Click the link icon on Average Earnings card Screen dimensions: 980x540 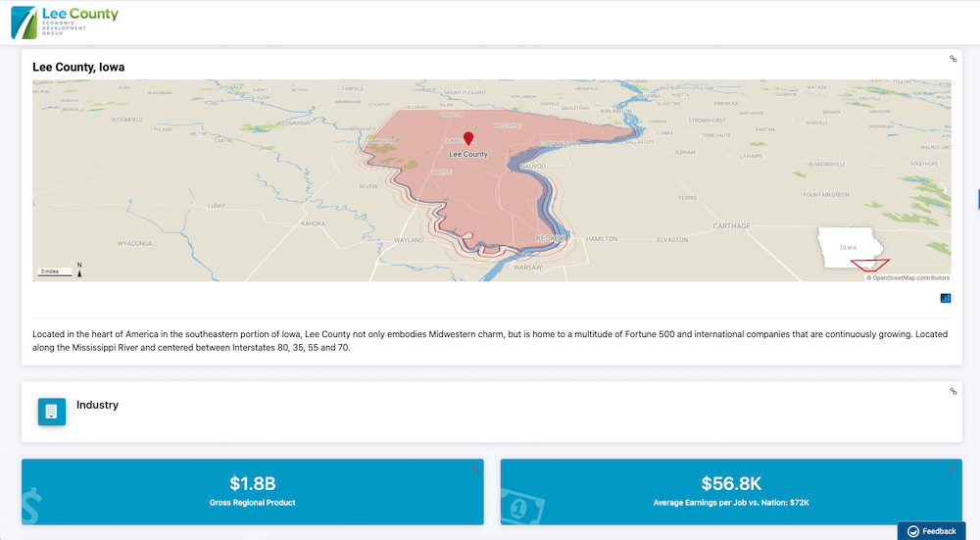pos(954,468)
